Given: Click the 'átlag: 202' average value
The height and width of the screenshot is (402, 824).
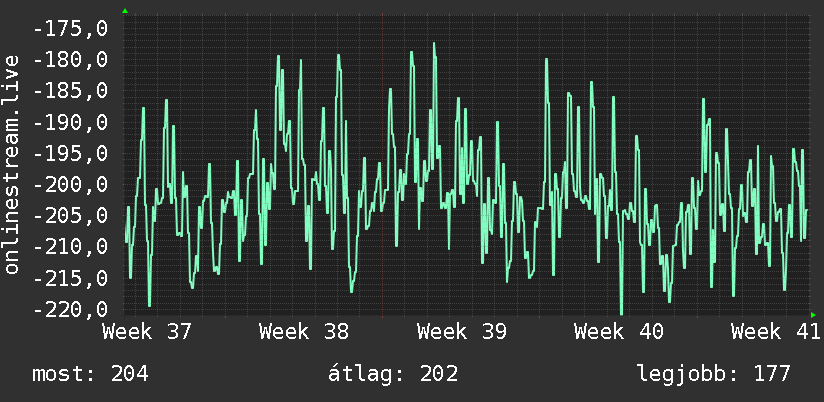Looking at the screenshot, I should (393, 374).
